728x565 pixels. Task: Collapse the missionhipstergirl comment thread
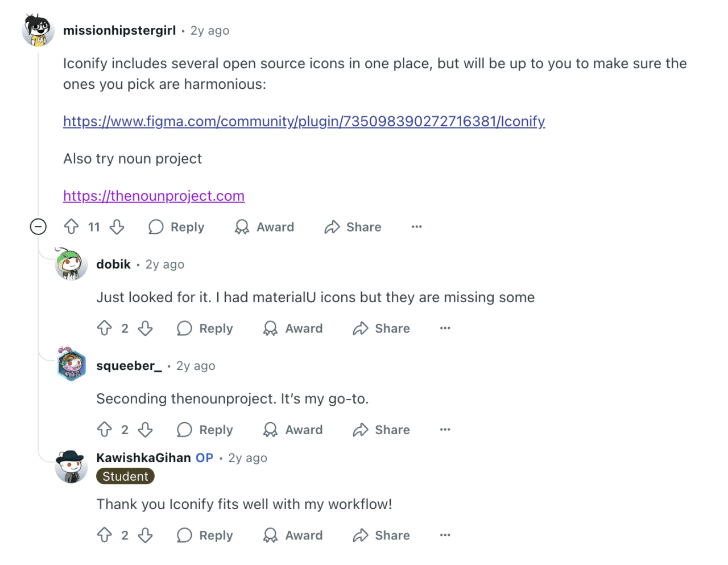coord(38,227)
